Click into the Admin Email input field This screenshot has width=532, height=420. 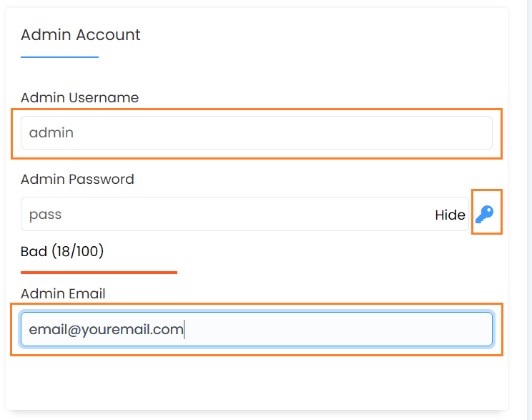coord(257,329)
